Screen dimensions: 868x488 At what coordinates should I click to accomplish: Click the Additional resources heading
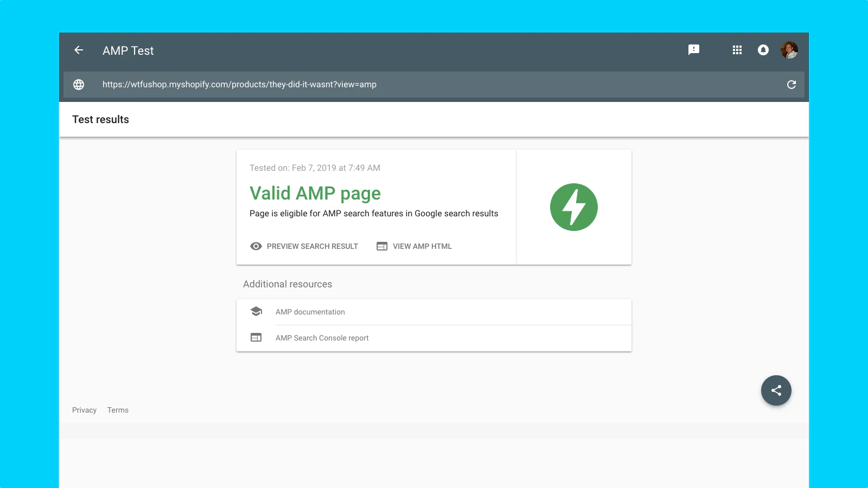[x=288, y=284]
